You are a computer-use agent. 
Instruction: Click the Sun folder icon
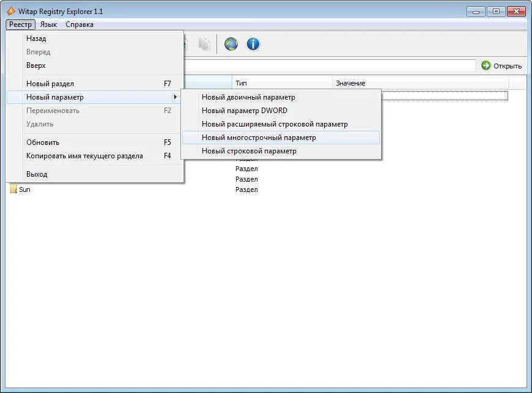coord(13,189)
